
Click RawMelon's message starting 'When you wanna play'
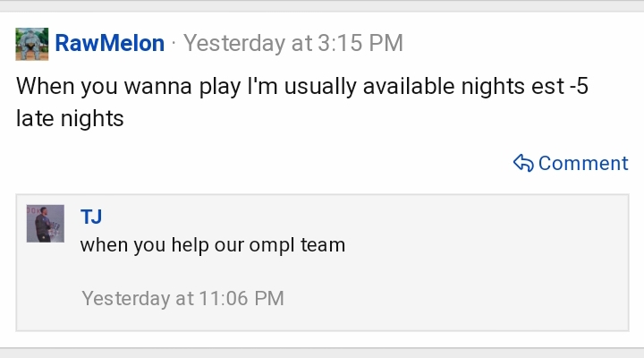pos(302,102)
